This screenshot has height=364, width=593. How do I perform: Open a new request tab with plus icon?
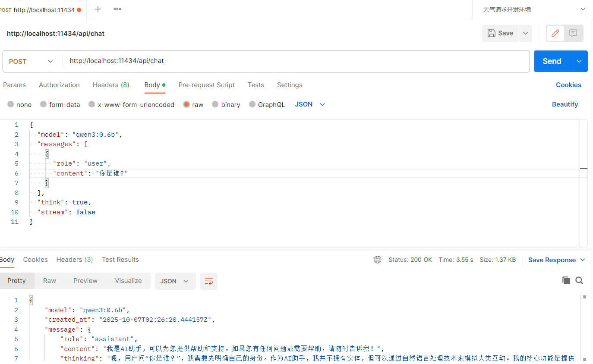point(98,9)
